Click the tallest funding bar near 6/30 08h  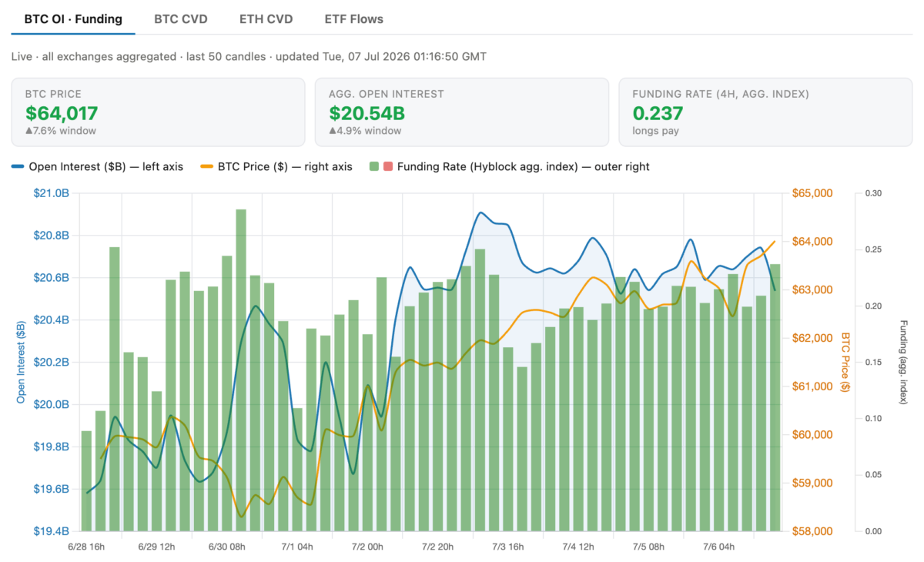point(241,370)
